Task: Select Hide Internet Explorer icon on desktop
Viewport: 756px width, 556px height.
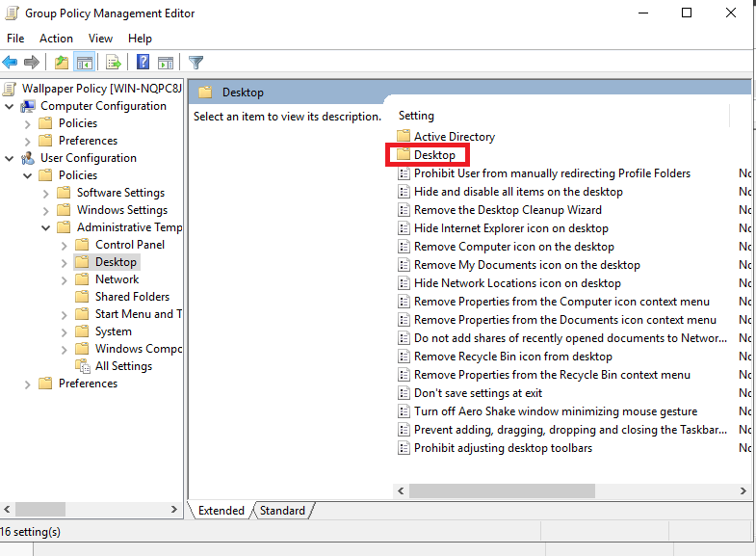Action: (511, 228)
